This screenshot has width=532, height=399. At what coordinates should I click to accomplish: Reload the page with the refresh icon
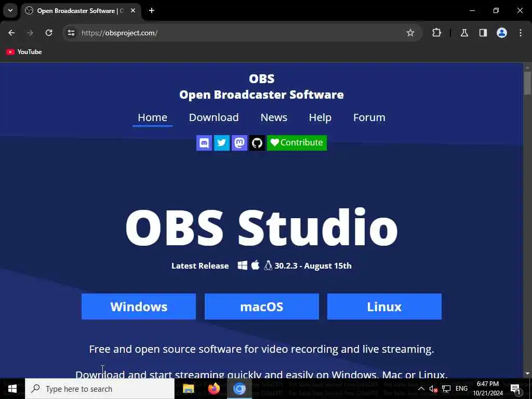pos(49,33)
